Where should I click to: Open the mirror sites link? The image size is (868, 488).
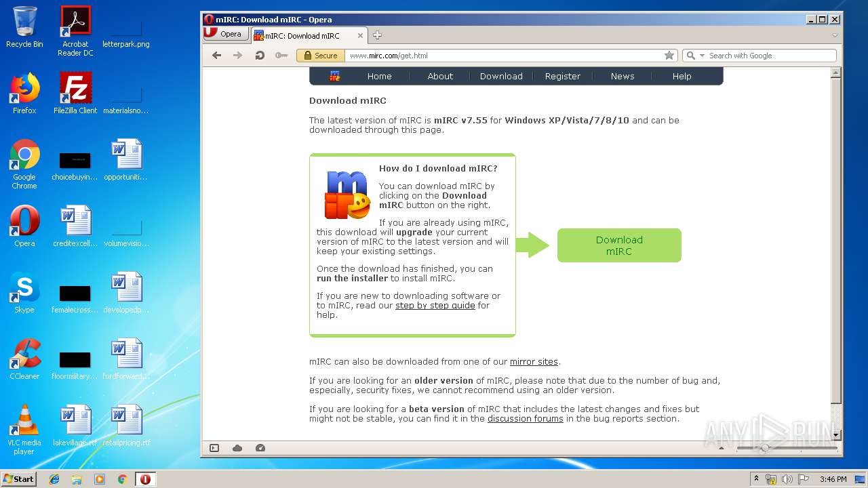tap(534, 362)
